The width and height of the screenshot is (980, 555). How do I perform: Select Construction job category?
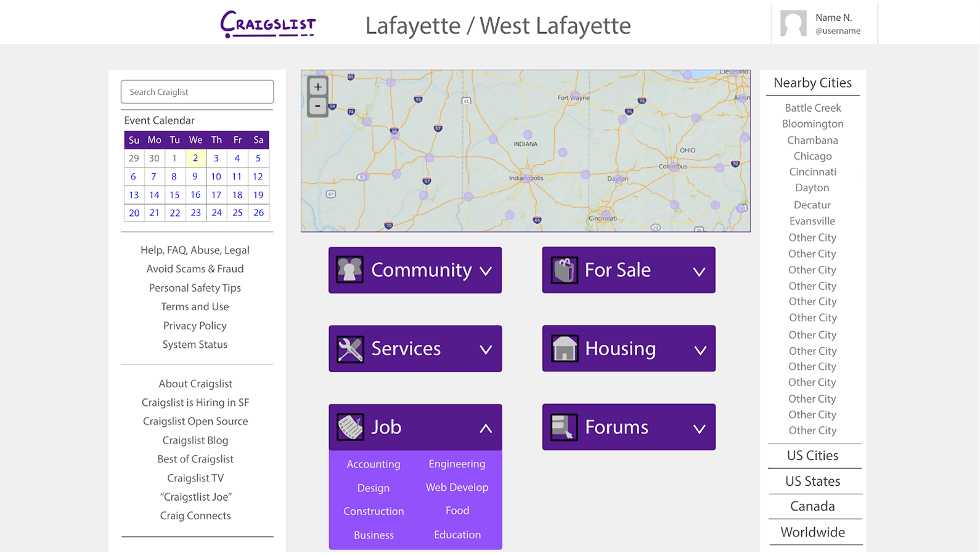374,511
